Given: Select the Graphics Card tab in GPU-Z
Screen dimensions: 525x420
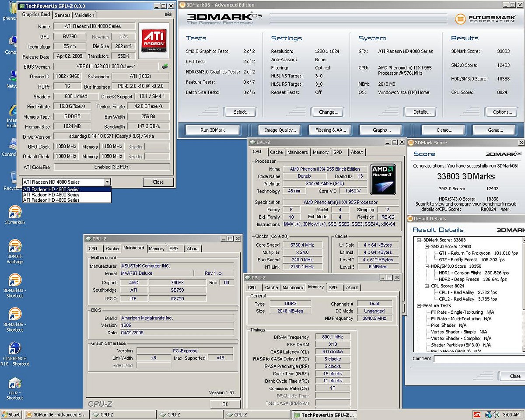Looking at the screenshot, I should click(36, 14).
